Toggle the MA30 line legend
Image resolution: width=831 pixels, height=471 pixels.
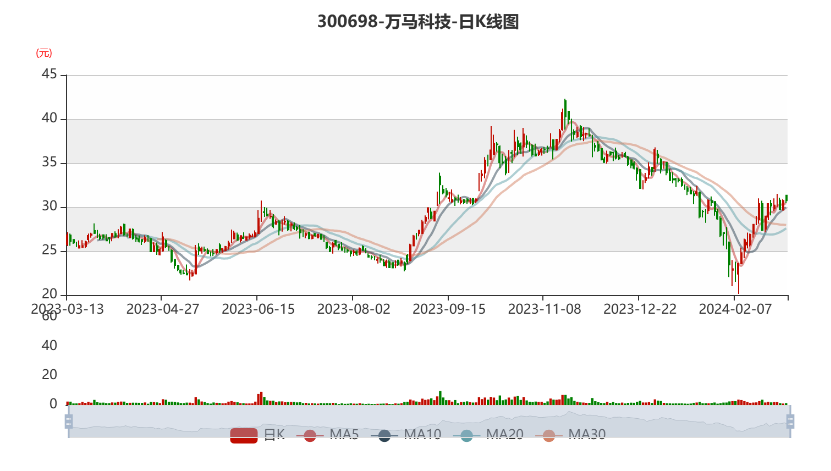(570, 435)
